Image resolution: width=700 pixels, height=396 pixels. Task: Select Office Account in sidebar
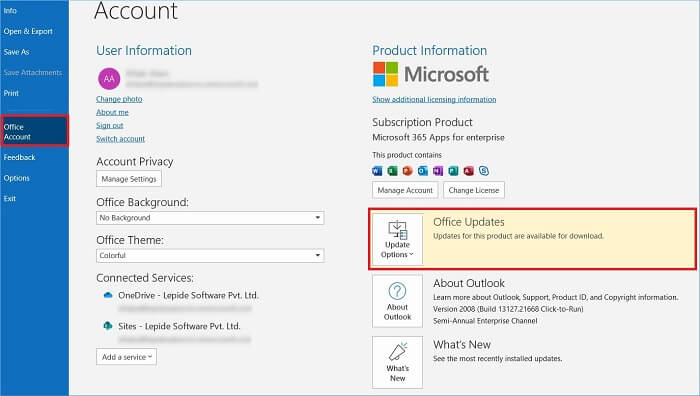pyautogui.click(x=34, y=131)
